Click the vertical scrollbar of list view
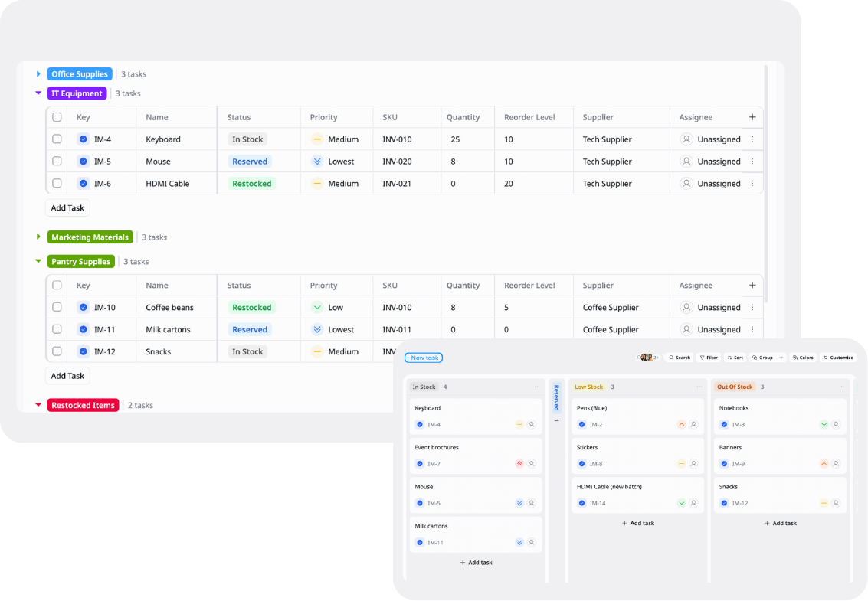 click(x=766, y=183)
